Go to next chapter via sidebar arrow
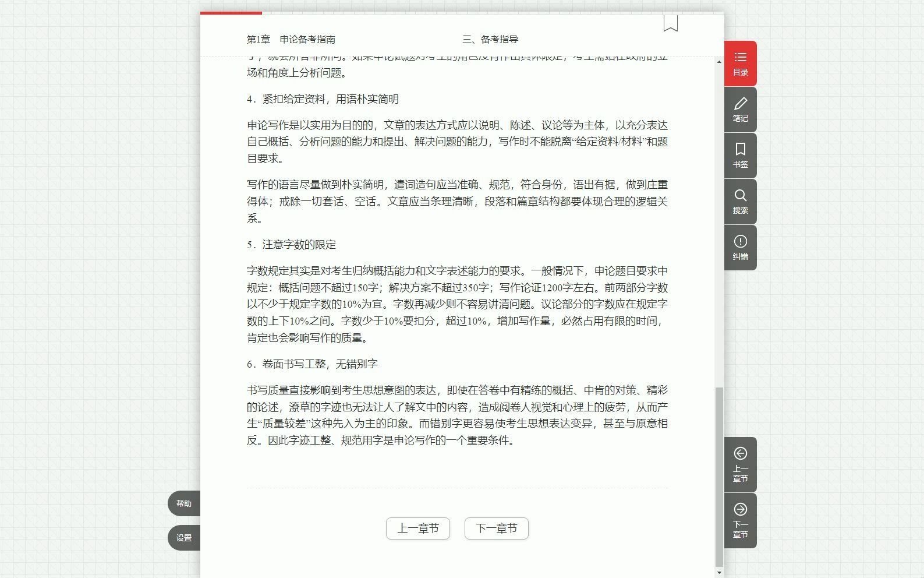 pos(740,520)
